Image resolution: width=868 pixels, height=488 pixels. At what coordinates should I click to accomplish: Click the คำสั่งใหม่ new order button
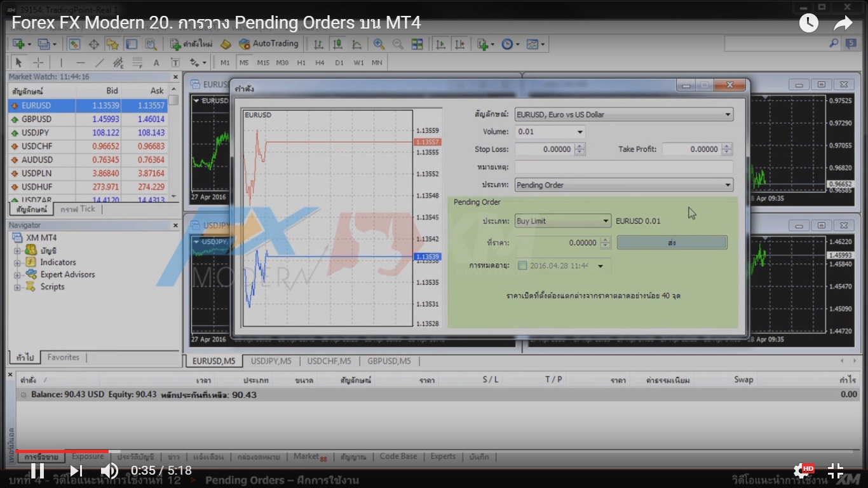[191, 44]
